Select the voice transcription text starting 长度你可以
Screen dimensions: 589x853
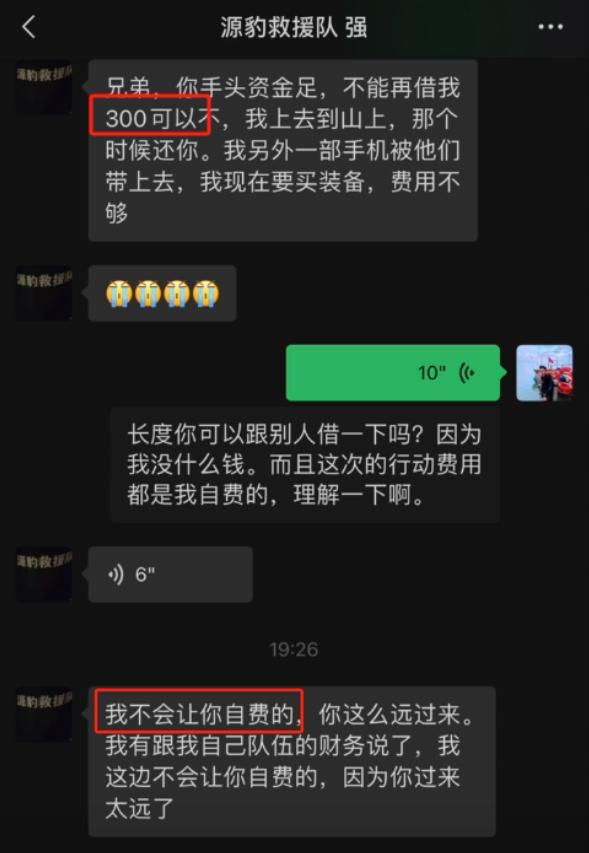(305, 465)
